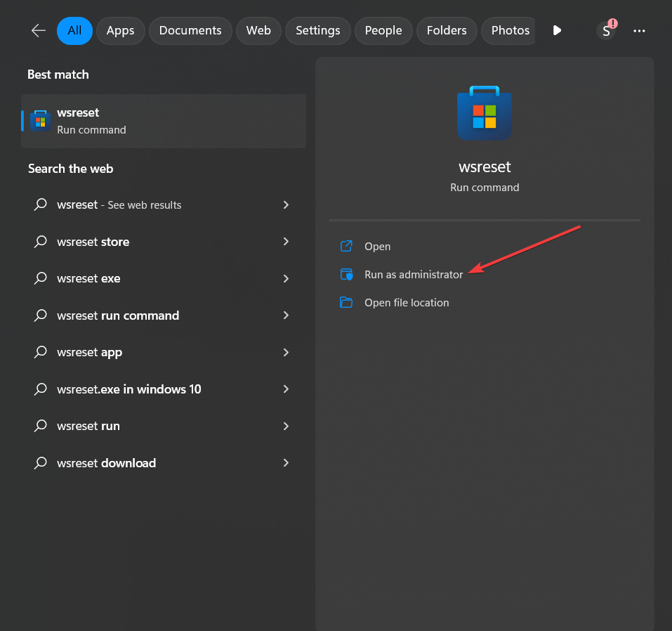
Task: Click search icon beside 'wsreset exe'
Action: pos(40,278)
